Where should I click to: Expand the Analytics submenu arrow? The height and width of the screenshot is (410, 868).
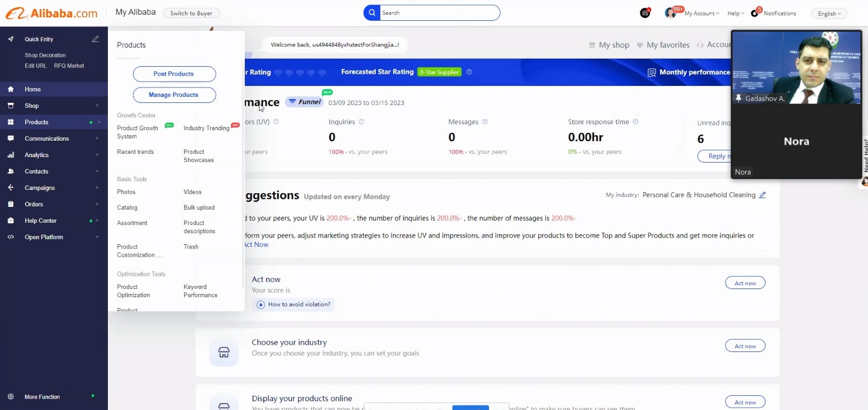tap(97, 155)
